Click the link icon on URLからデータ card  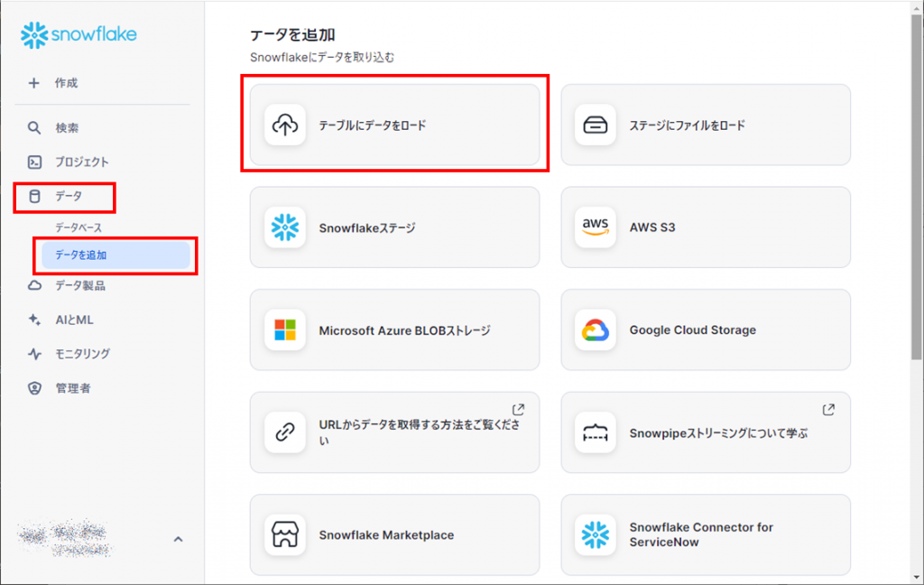(x=285, y=432)
